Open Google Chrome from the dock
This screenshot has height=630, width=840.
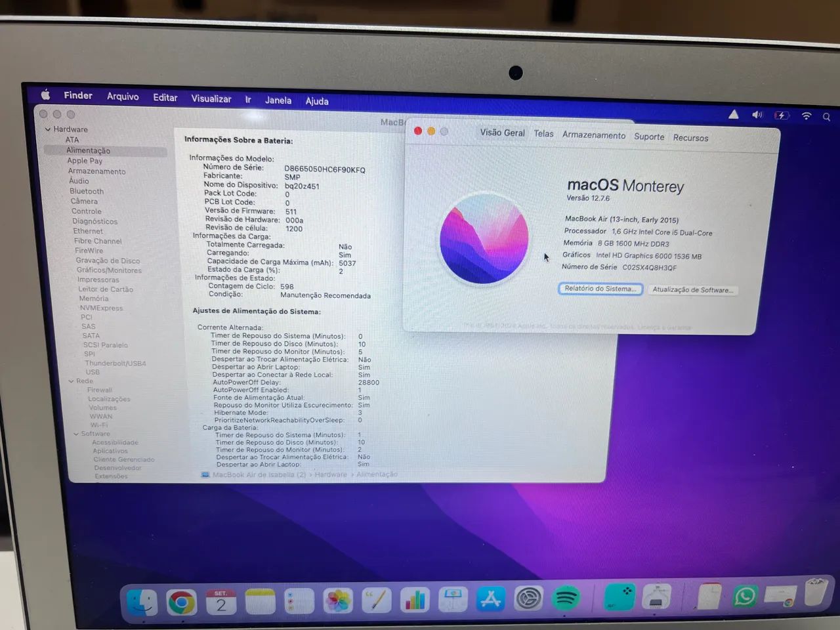[x=181, y=600]
